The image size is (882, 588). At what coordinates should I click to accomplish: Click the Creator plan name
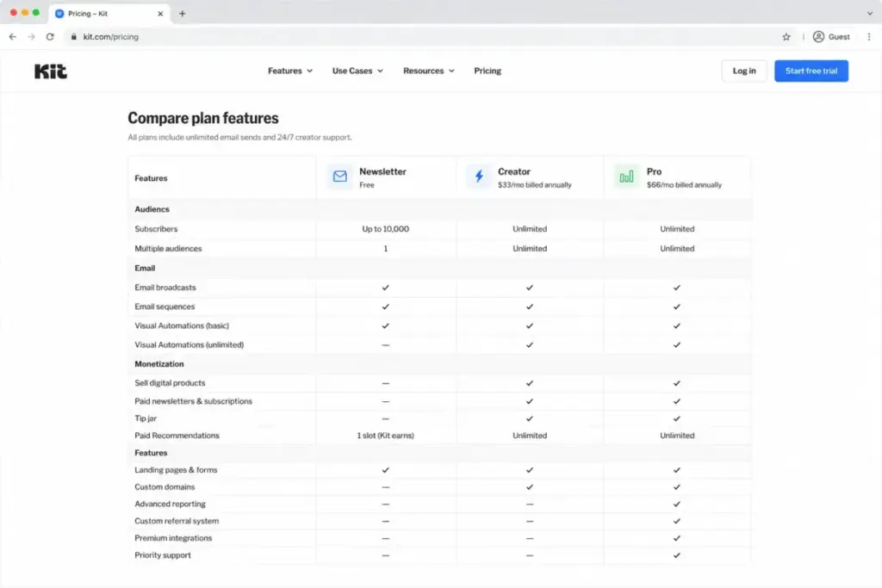coord(513,171)
